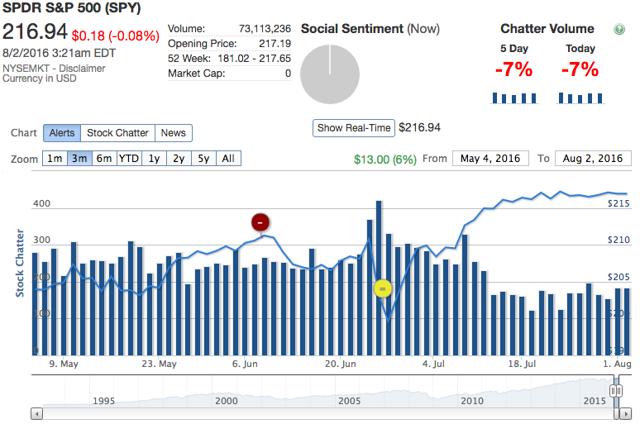
Task: Click the SPDR S&P 500 (SPY) title
Action: click(72, 8)
